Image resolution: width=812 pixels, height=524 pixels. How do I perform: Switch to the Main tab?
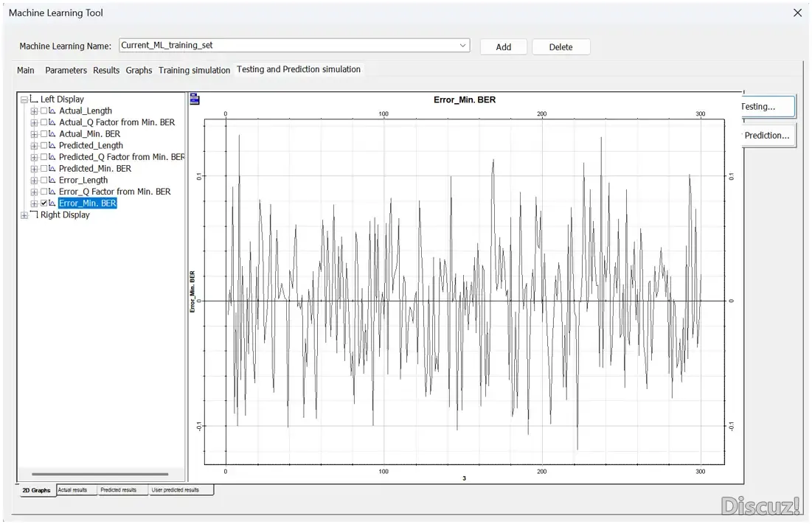click(25, 70)
